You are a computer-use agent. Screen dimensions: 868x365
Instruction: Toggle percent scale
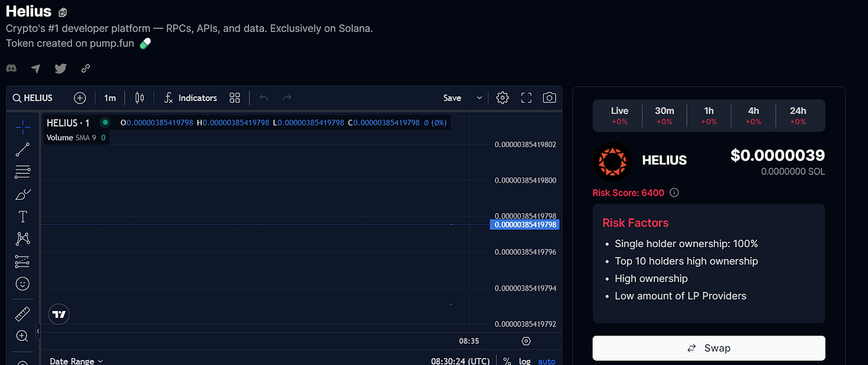point(507,361)
